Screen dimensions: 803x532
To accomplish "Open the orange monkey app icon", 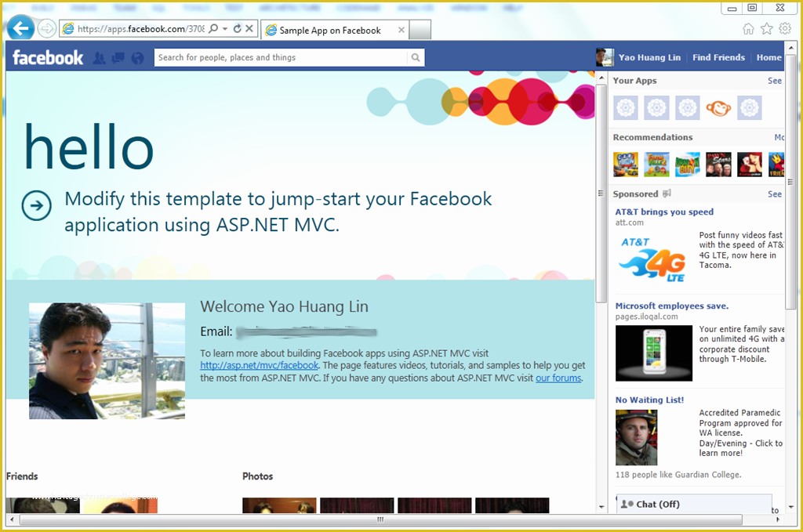I will click(718, 108).
